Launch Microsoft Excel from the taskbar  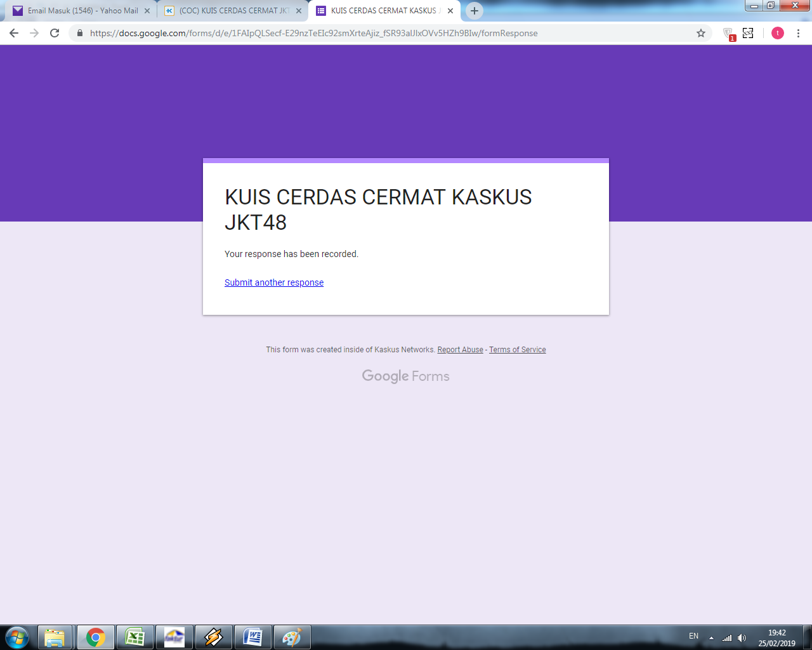135,636
